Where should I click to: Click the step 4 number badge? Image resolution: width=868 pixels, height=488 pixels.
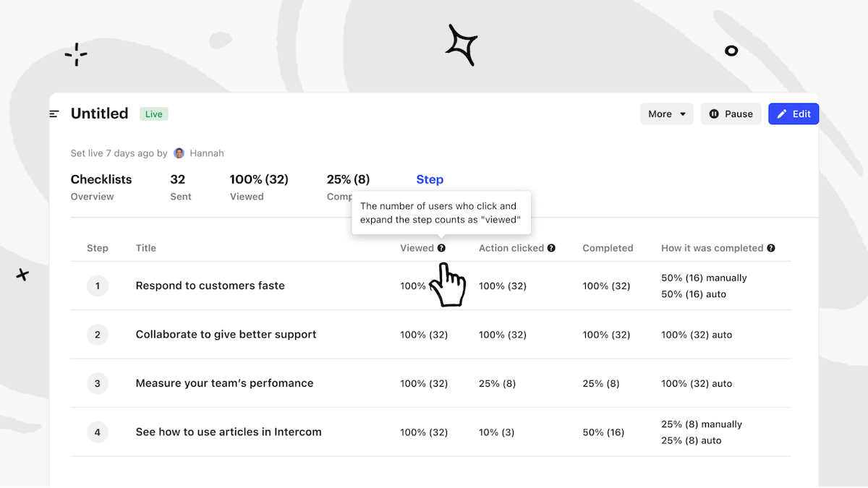(x=98, y=432)
